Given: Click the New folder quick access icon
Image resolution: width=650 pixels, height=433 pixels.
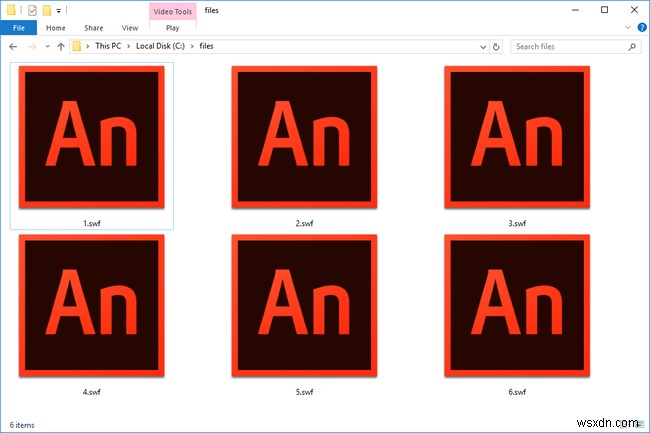Looking at the screenshot, I should (47, 10).
